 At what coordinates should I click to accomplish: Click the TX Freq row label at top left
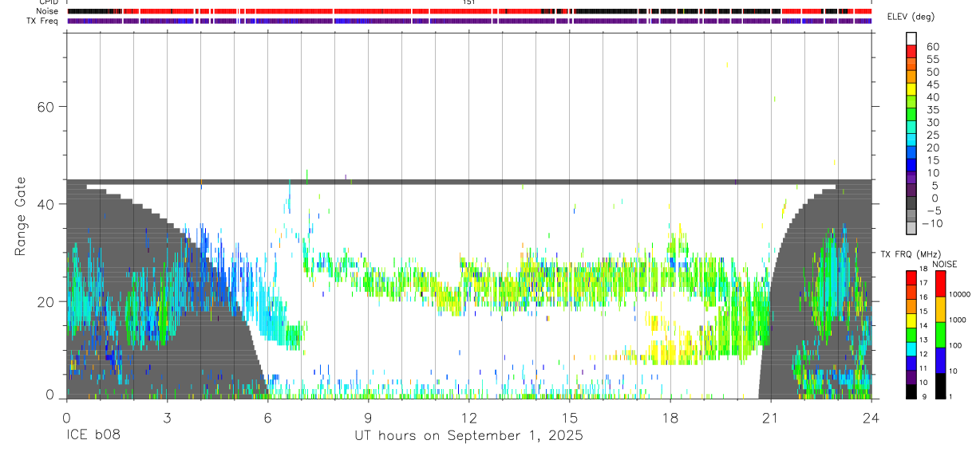(42, 21)
